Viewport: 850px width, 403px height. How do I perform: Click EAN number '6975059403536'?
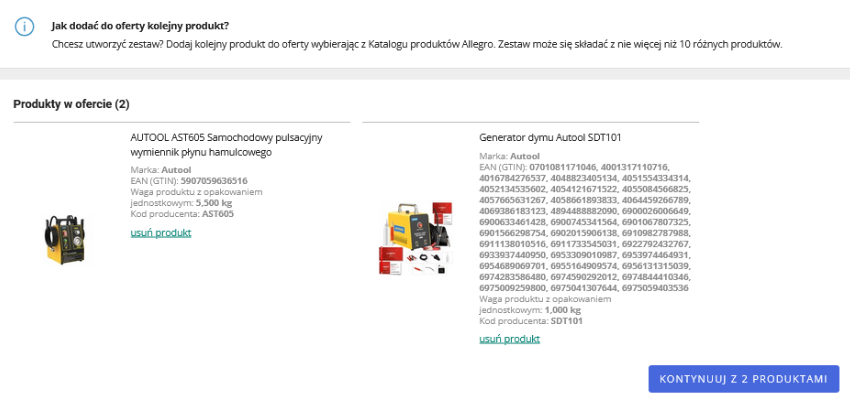pyautogui.click(x=656, y=287)
